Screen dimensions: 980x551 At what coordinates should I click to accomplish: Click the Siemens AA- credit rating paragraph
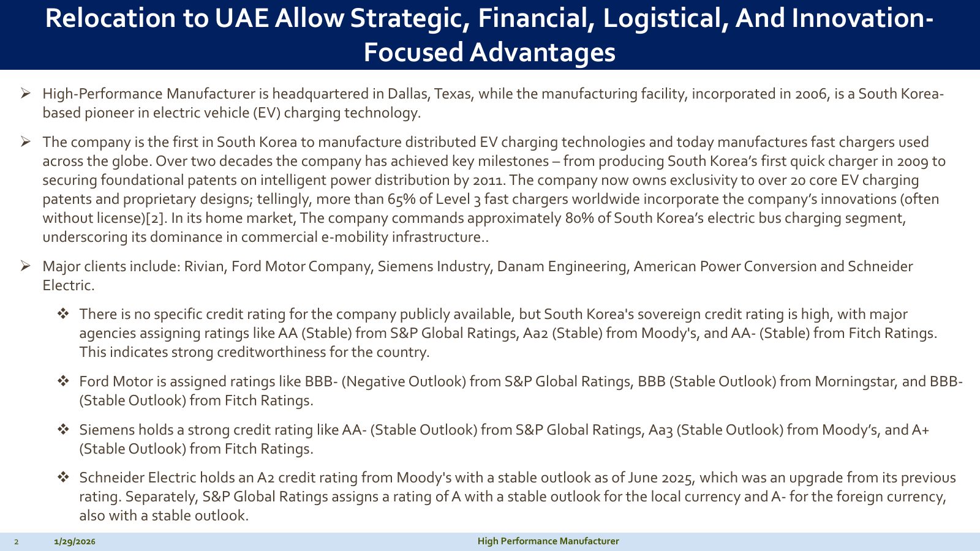(x=504, y=439)
